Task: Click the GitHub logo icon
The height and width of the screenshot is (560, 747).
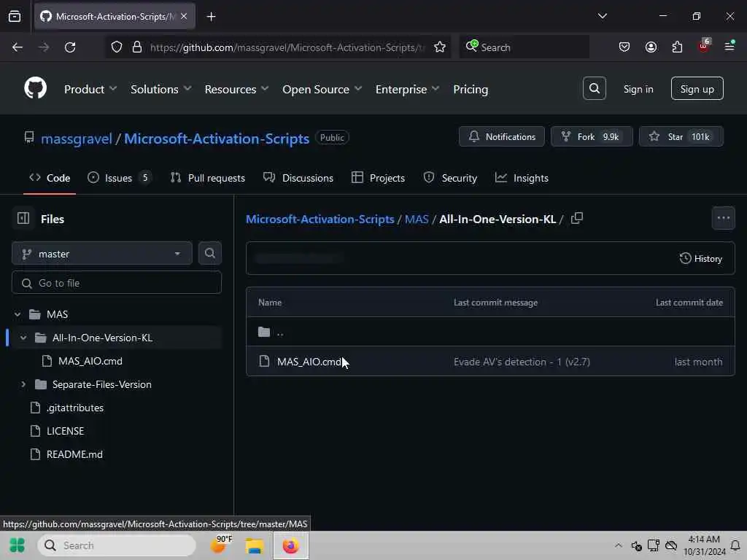Action: tap(36, 88)
